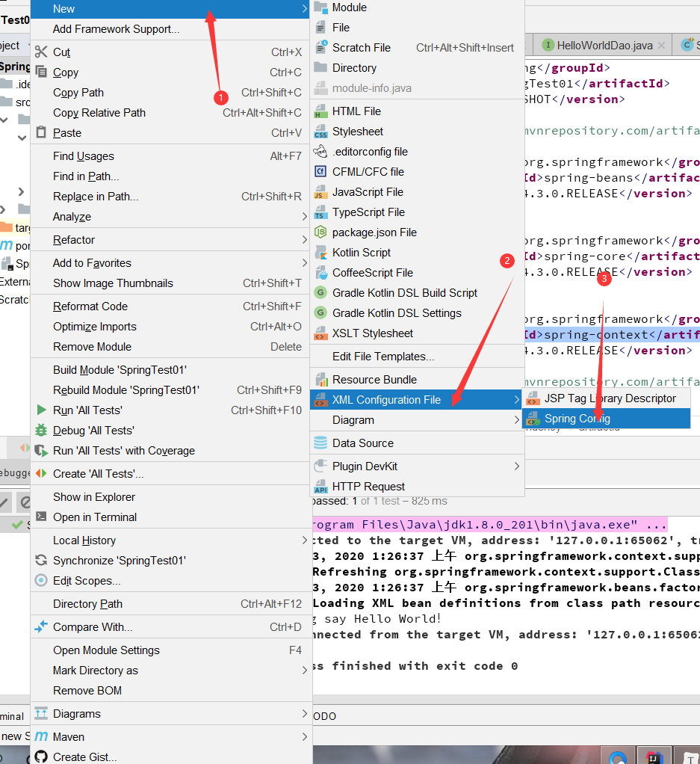
Task: Expand the XML Configuration File submenu arrow
Action: [516, 399]
